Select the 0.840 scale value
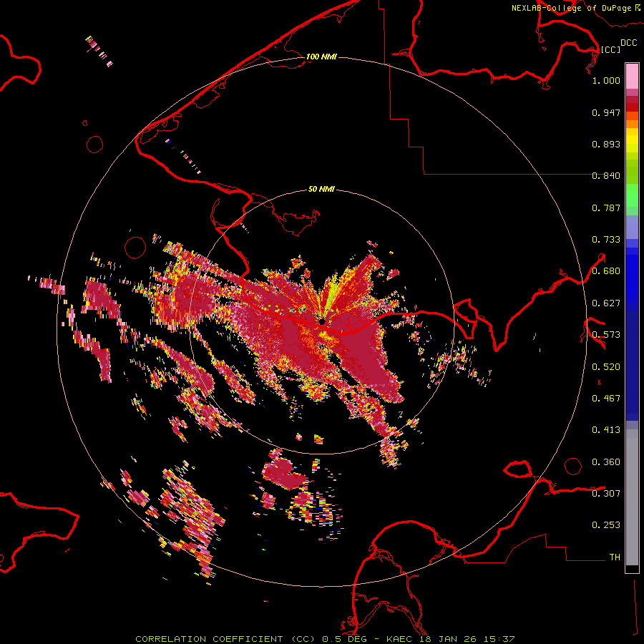 [x=606, y=176]
